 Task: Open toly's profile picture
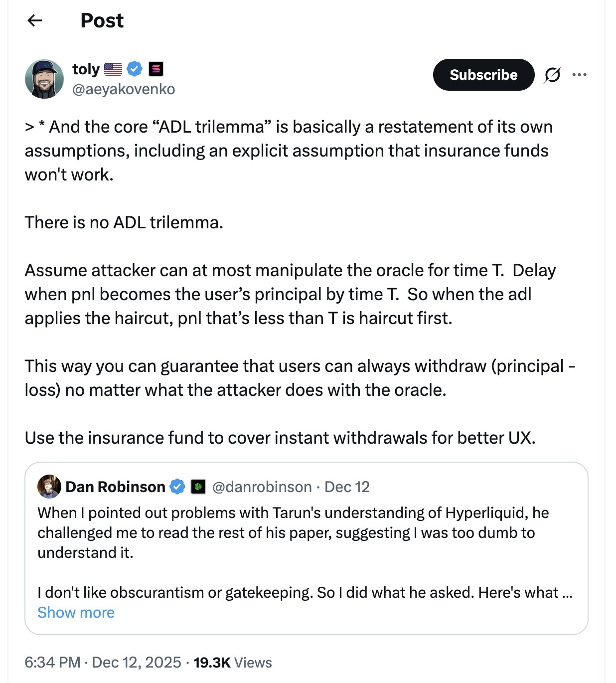tap(44, 79)
